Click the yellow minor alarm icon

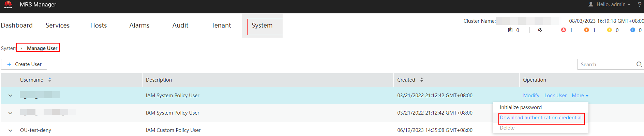[610, 30]
